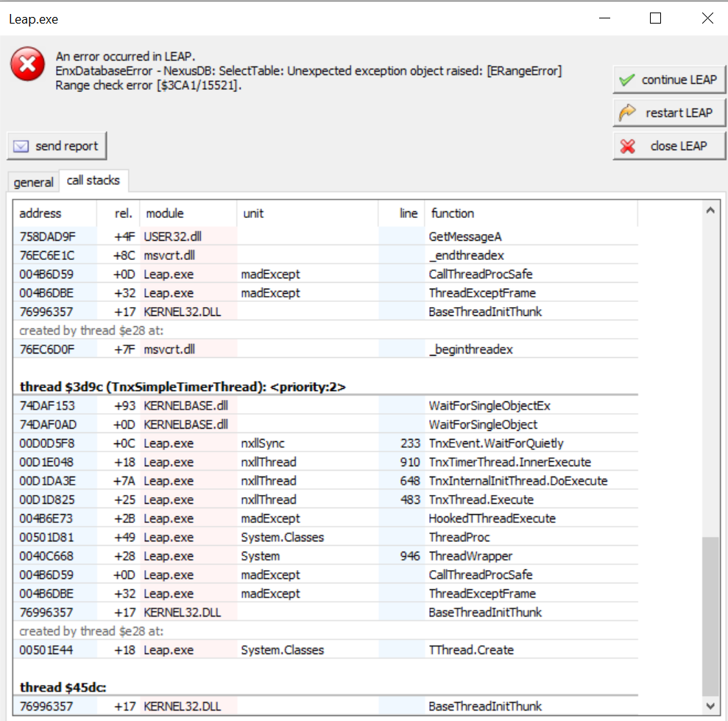Screen dimensions: 728x721
Task: Click the unit column header
Action: pyautogui.click(x=308, y=214)
